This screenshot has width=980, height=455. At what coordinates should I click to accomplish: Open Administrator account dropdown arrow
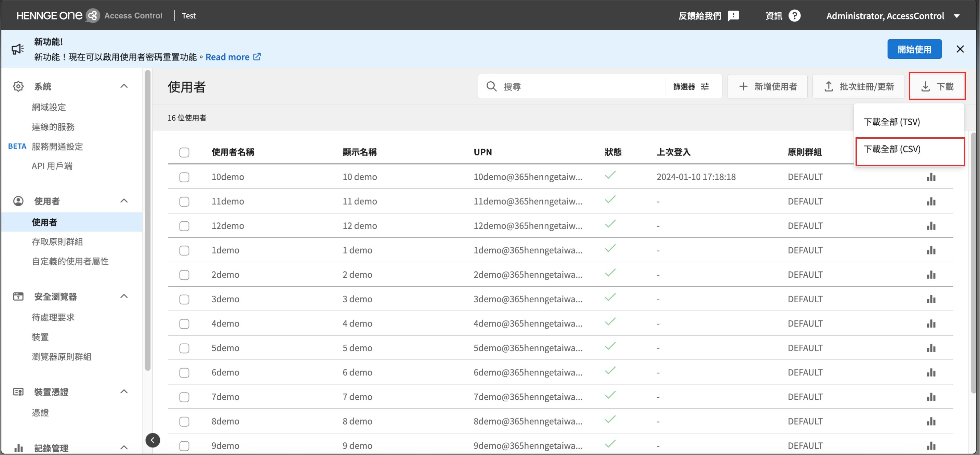coord(956,16)
